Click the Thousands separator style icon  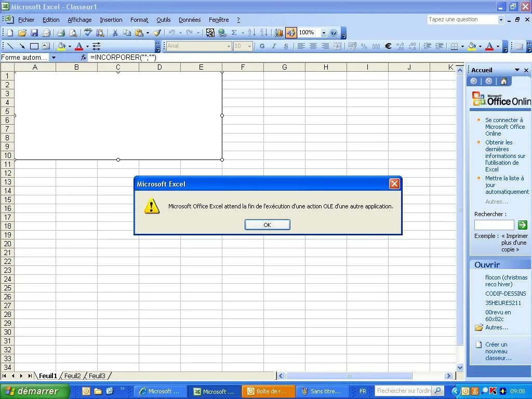pyautogui.click(x=376, y=46)
